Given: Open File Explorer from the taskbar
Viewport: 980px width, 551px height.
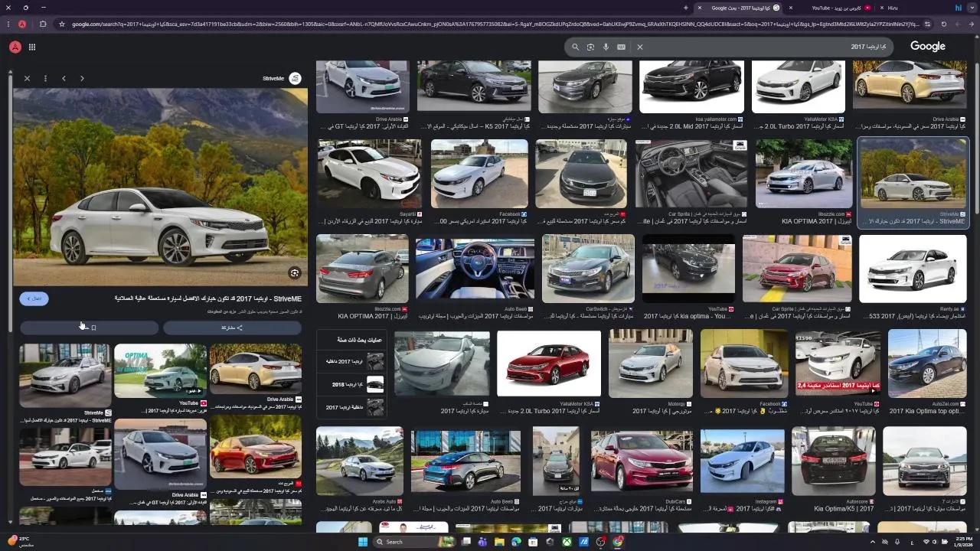Looking at the screenshot, I should click(x=499, y=542).
